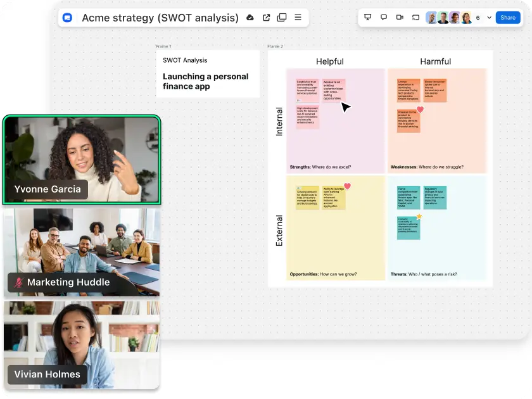Select the Frame 2 label on the canvas
532x399 pixels.
click(x=274, y=46)
